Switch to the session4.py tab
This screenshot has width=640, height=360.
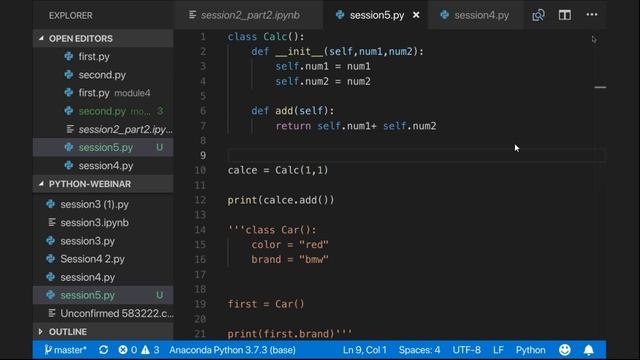476,15
